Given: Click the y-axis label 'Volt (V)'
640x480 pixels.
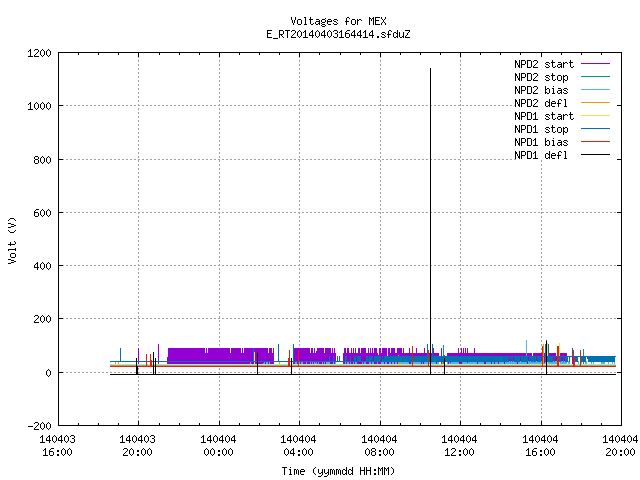Looking at the screenshot, I should click(12, 240).
